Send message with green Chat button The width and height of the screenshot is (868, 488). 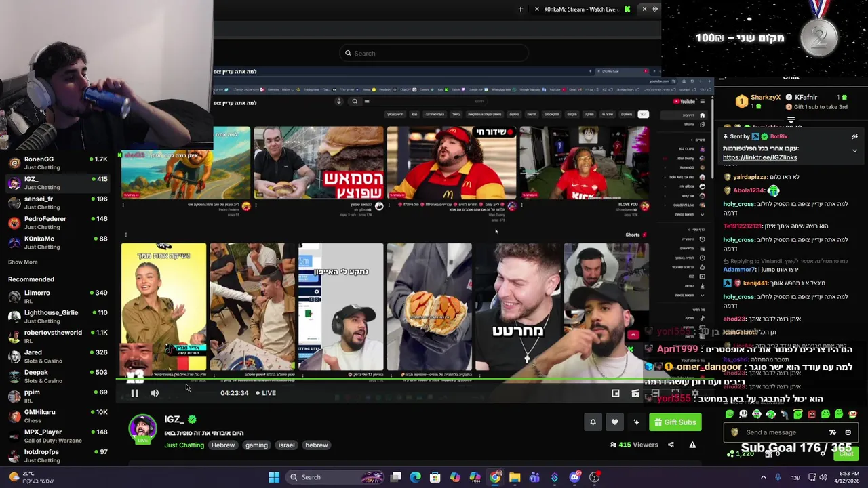point(846,453)
